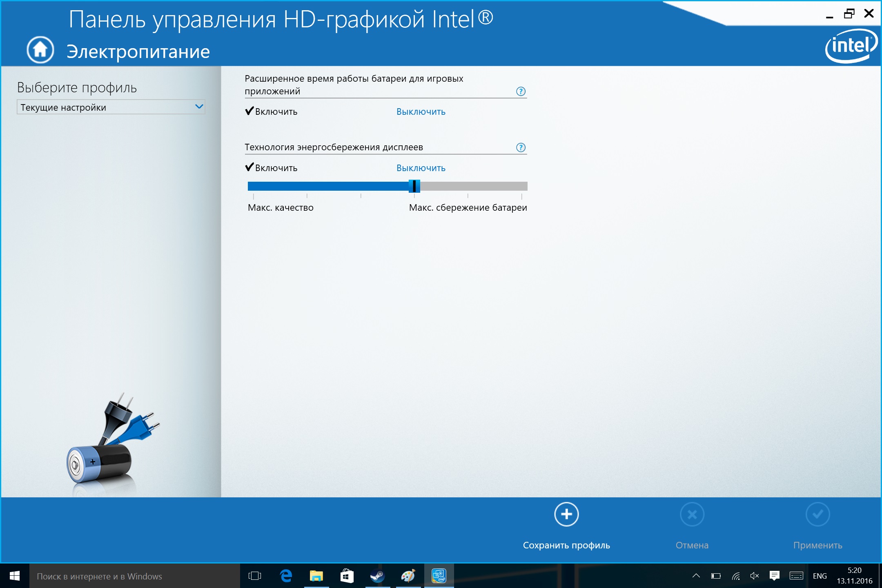Disable extended battery life for gaming
Viewport: 882px width, 588px height.
(x=421, y=111)
